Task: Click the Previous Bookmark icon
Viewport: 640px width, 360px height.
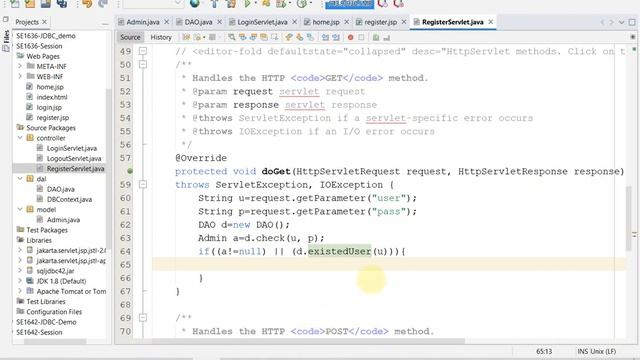Action: [x=289, y=37]
